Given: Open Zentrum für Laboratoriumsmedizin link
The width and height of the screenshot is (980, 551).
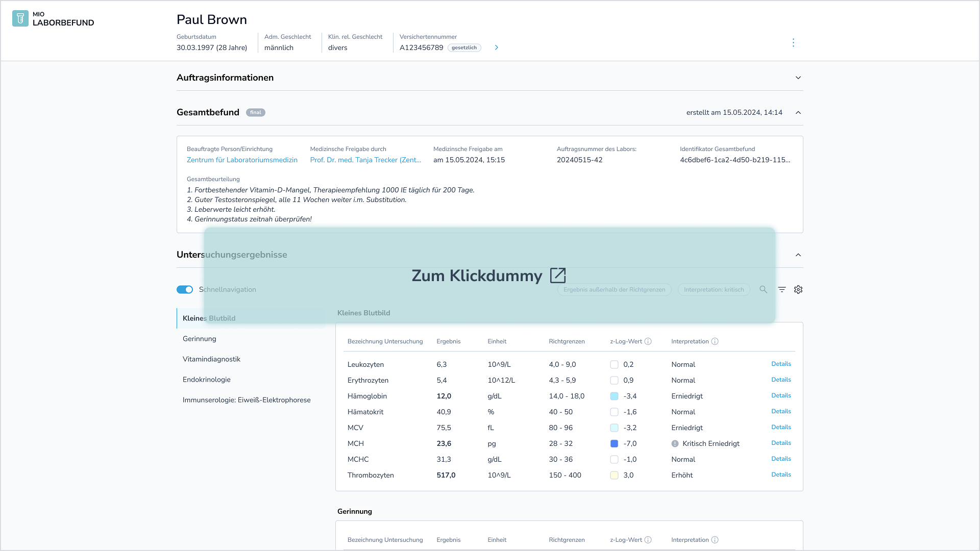Looking at the screenshot, I should pos(242,160).
